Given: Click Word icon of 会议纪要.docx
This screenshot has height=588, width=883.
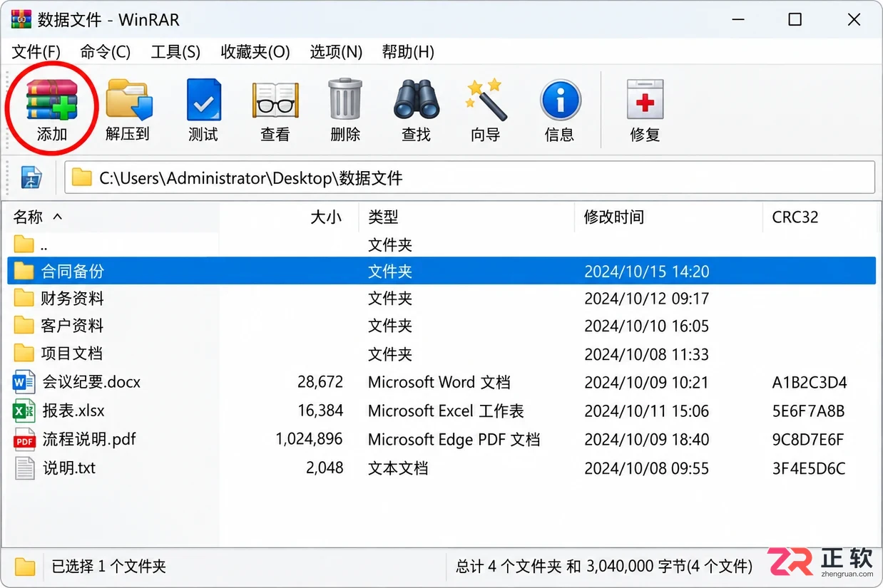Looking at the screenshot, I should [x=24, y=382].
